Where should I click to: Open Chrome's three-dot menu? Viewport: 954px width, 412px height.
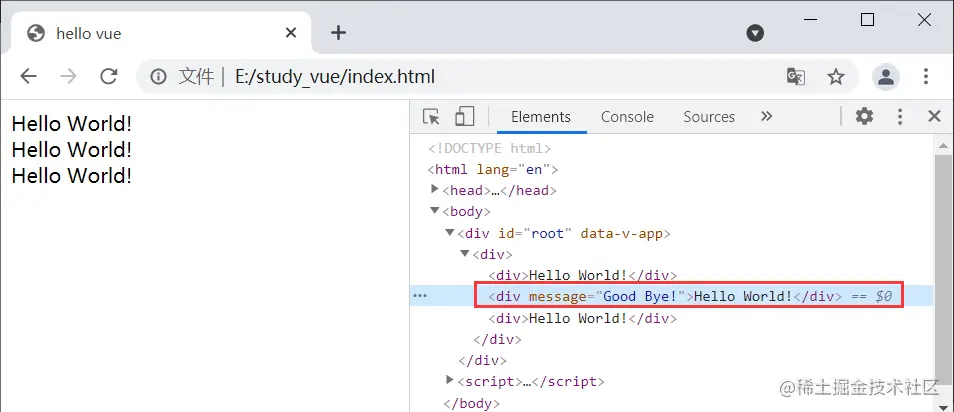(925, 77)
